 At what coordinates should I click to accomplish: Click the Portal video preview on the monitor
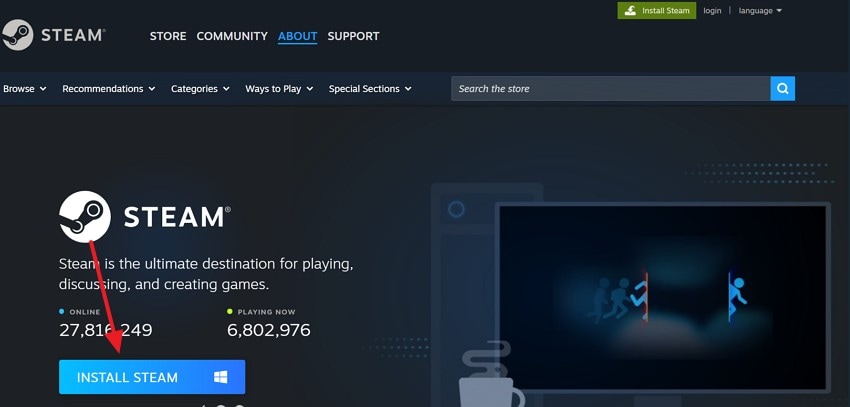pos(662,297)
